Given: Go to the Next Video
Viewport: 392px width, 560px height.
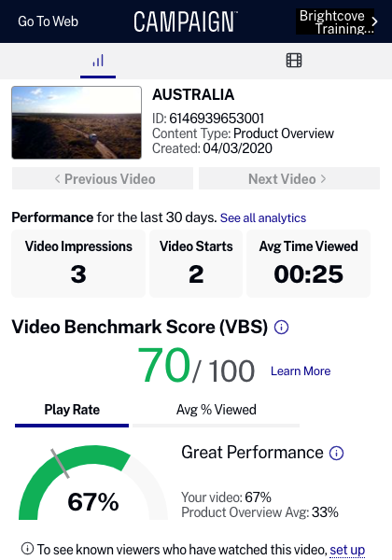Looking at the screenshot, I should pos(289,178).
